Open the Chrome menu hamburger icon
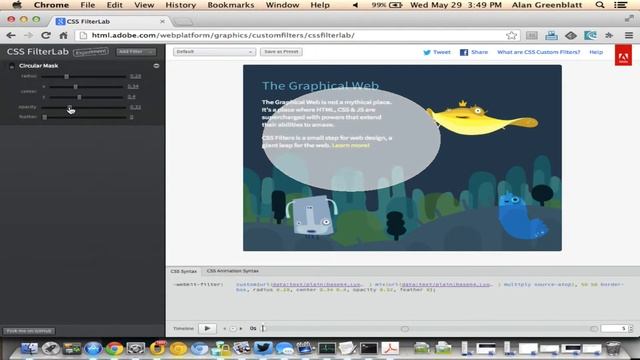Image resolution: width=640 pixels, height=360 pixels. point(629,36)
